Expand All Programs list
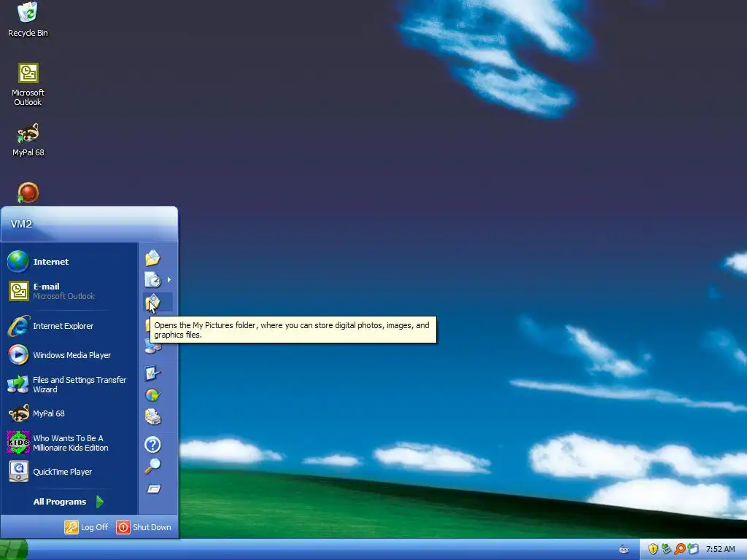This screenshot has width=747, height=560. coord(69,502)
